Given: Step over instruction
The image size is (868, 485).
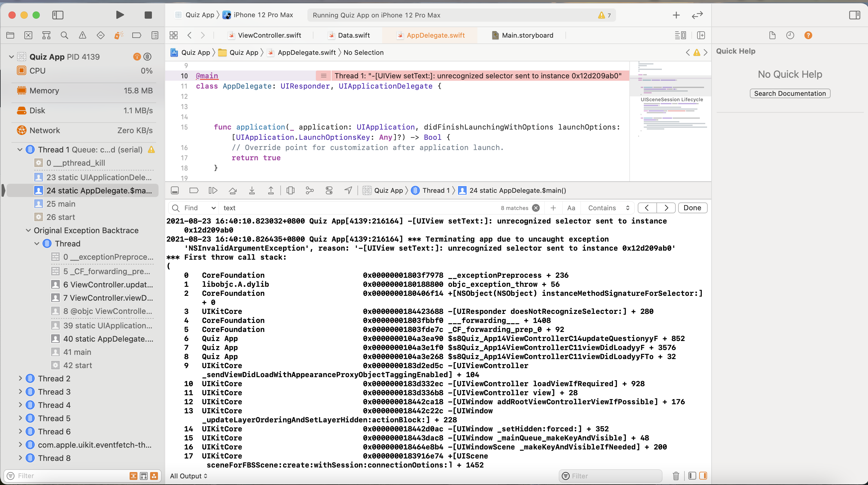Looking at the screenshot, I should [232, 190].
